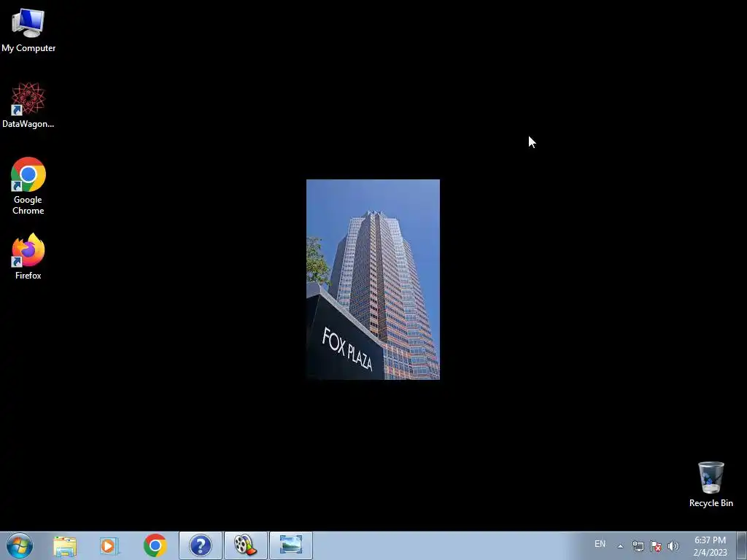Open the Windows Start menu orb
Screen dimensions: 747x560
[20, 545]
